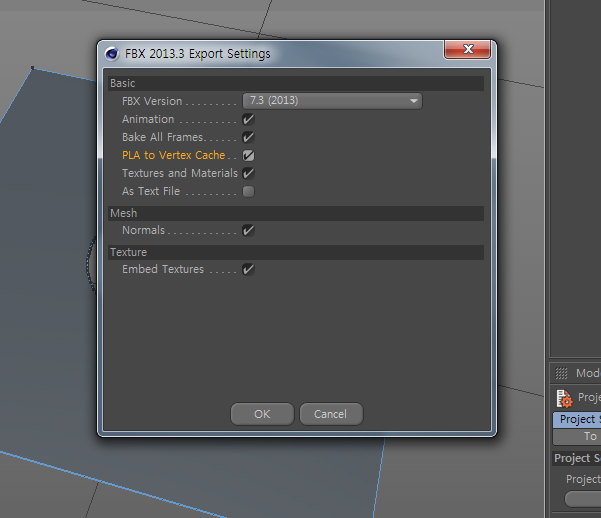Open the Mode menu in Attributes panel
The height and width of the screenshot is (518, 601).
coord(588,373)
